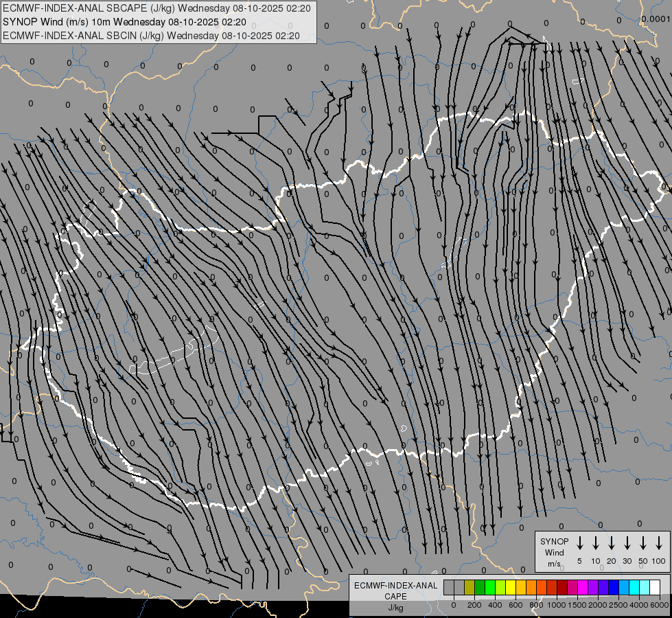Click the m/s unit in the wind legend
The width and height of the screenshot is (672, 618).
pyautogui.click(x=554, y=564)
